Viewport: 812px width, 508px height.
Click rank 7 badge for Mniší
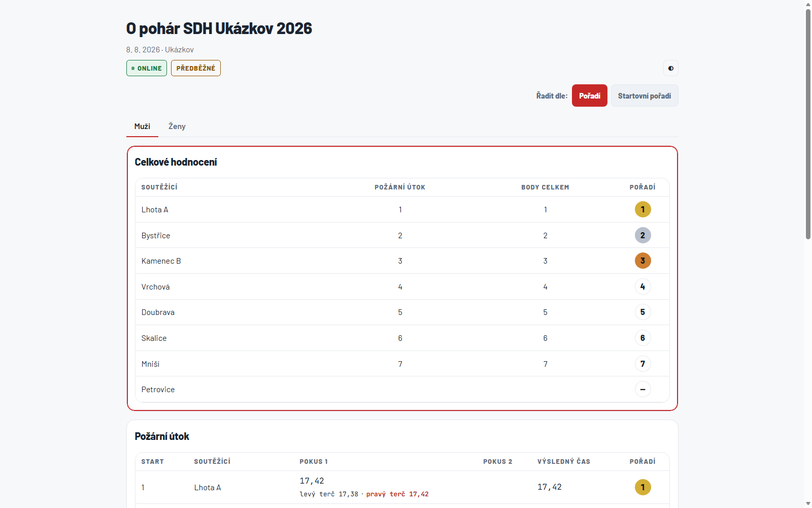point(642,364)
